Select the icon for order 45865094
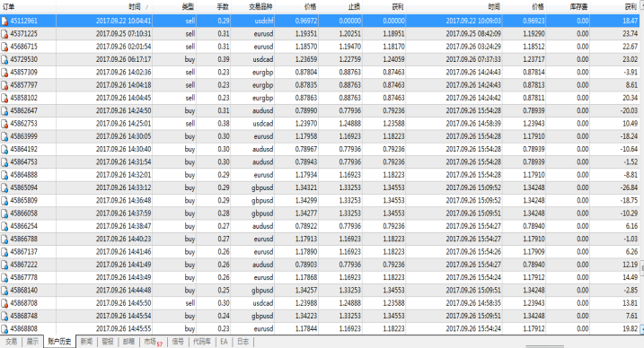 (x=4, y=187)
